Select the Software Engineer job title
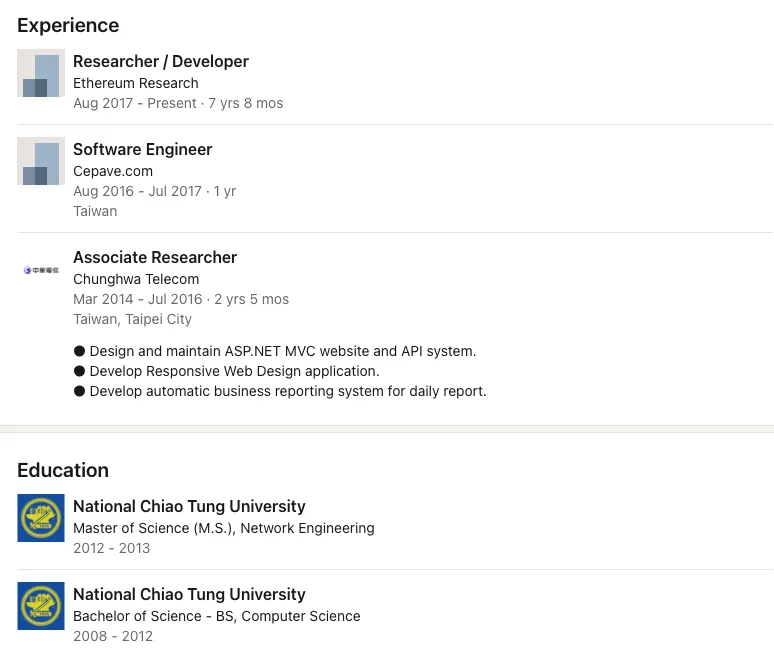The image size is (774, 665). [x=142, y=149]
